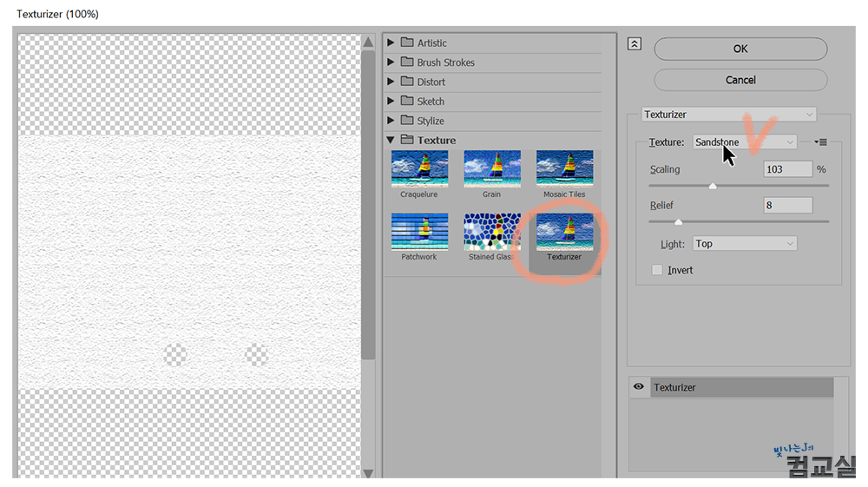Screen dimensions: 868x487
Task: Collapse the filter gallery thumbnails panel
Action: [x=635, y=43]
